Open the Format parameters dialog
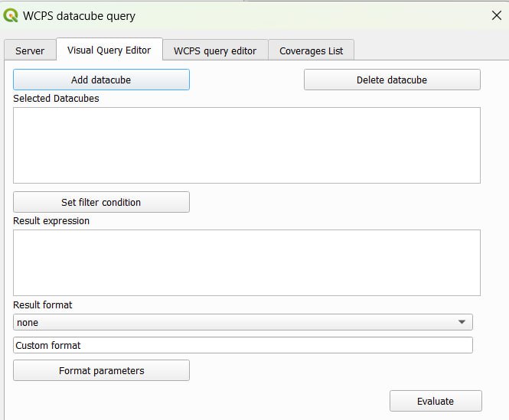 101,370
